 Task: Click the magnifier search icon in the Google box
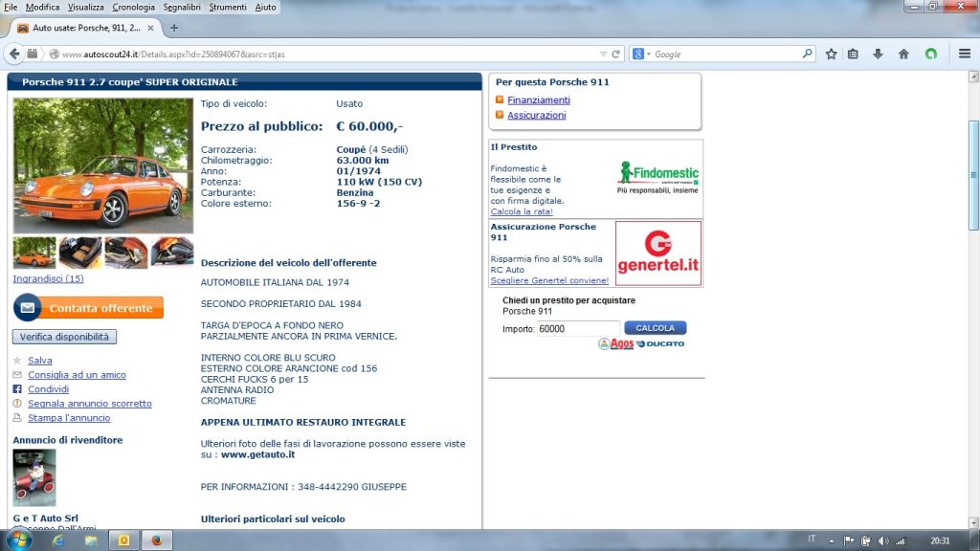[x=807, y=54]
